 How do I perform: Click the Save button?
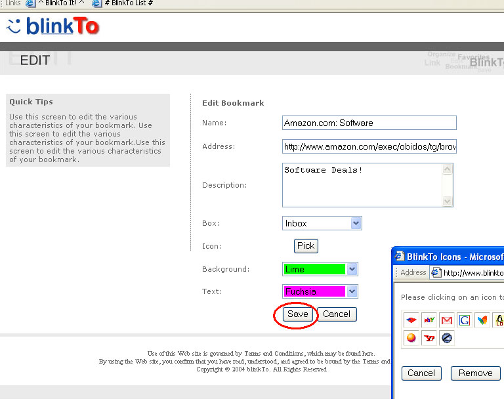tap(297, 314)
